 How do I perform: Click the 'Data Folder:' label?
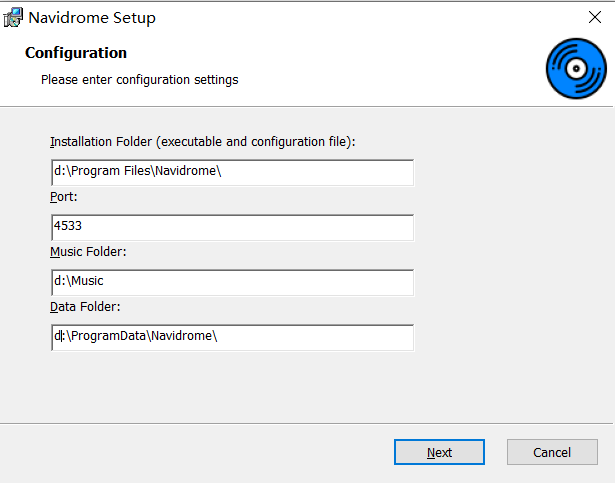pos(85,307)
